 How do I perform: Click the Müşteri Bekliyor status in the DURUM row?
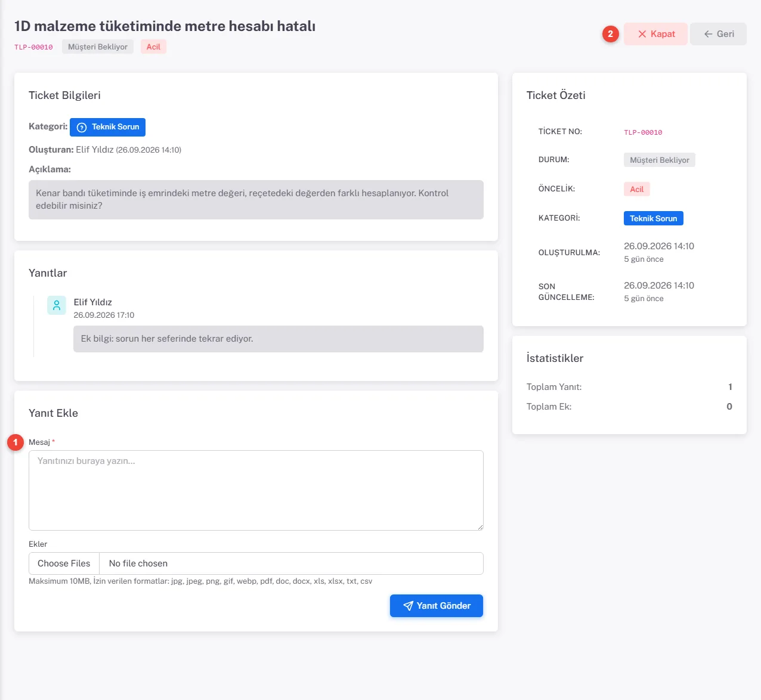pyautogui.click(x=660, y=160)
